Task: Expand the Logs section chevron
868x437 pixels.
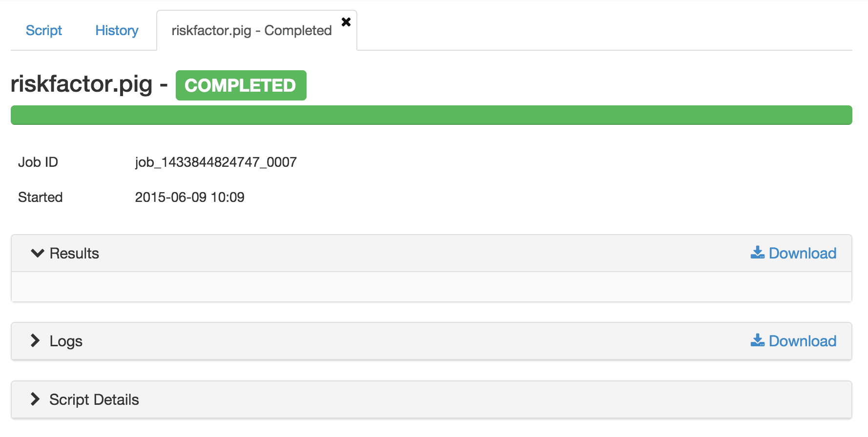Action: click(35, 340)
